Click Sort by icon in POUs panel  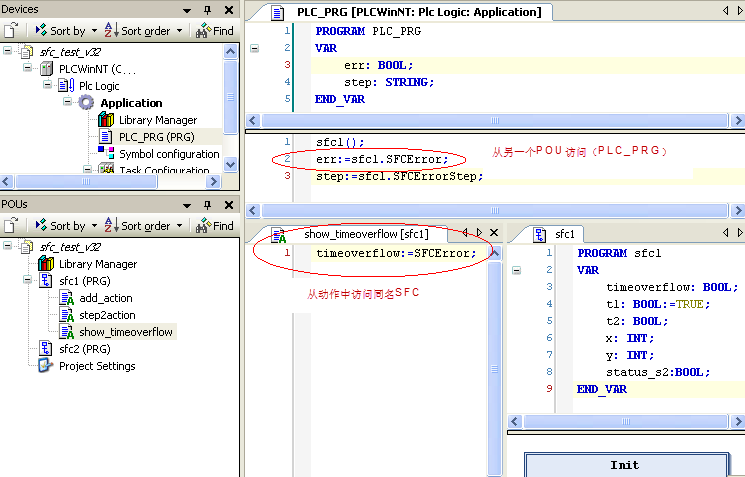41,225
